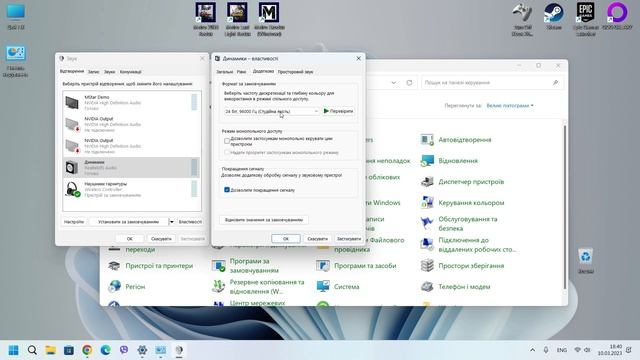640x360 pixels.
Task: Open the Відновлення icon in Control Panel
Action: 427,161
